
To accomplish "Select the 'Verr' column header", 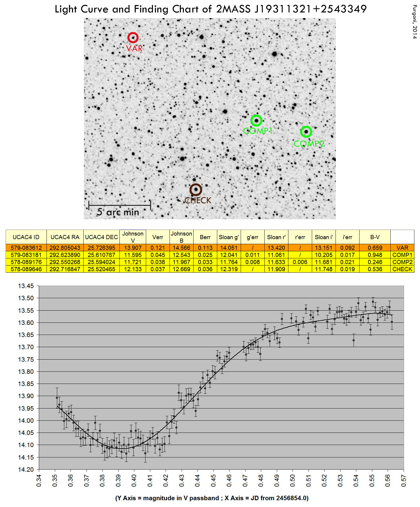I will (158, 237).
